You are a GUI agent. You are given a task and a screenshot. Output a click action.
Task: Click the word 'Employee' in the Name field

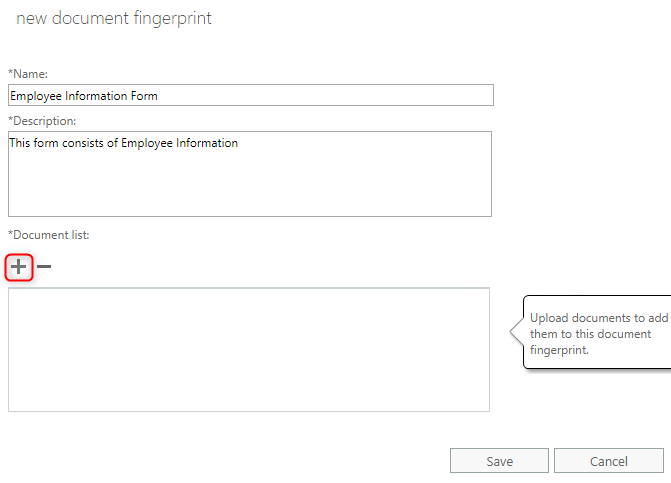[36, 96]
